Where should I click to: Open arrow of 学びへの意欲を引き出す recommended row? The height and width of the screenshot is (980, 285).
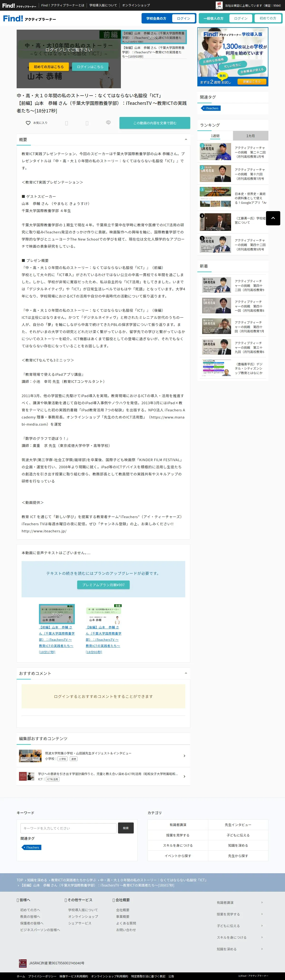click(x=184, y=776)
